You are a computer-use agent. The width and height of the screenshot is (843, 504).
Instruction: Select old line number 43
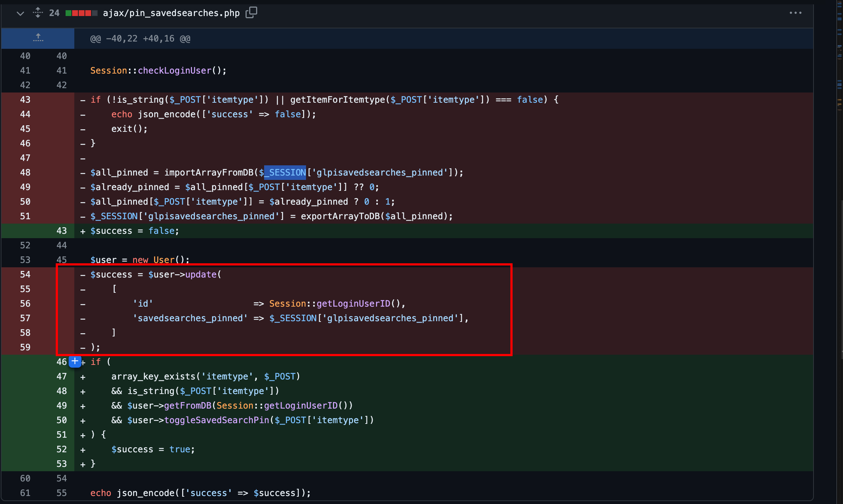[25, 99]
